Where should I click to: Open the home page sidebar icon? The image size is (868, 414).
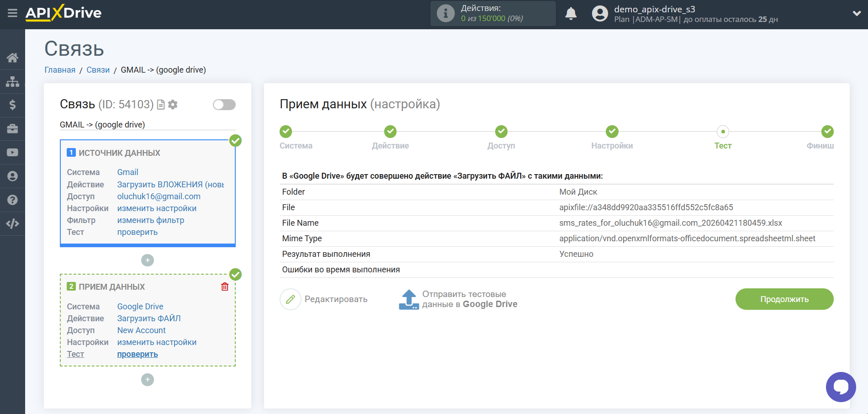[12, 58]
